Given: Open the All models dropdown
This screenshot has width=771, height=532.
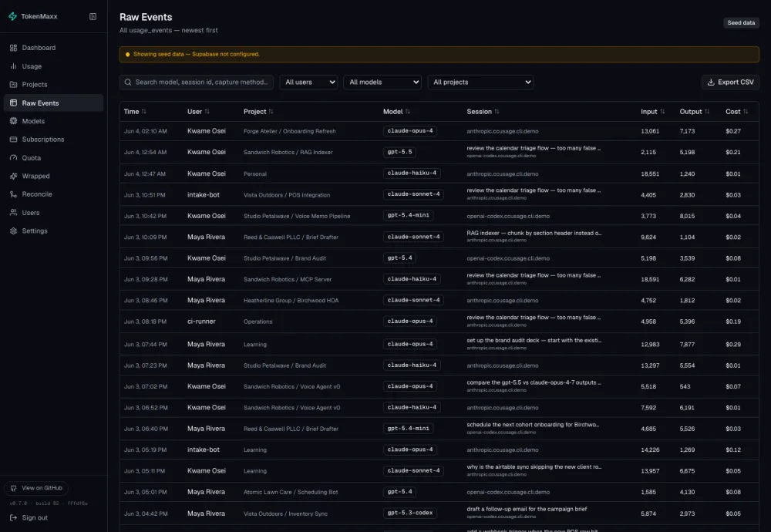Looking at the screenshot, I should [x=382, y=82].
